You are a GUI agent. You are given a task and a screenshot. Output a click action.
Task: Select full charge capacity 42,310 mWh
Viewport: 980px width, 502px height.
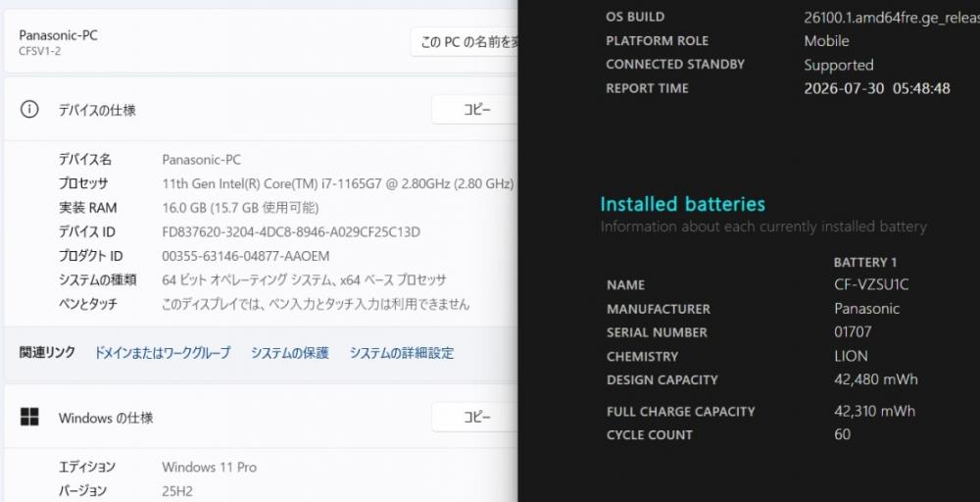[874, 411]
